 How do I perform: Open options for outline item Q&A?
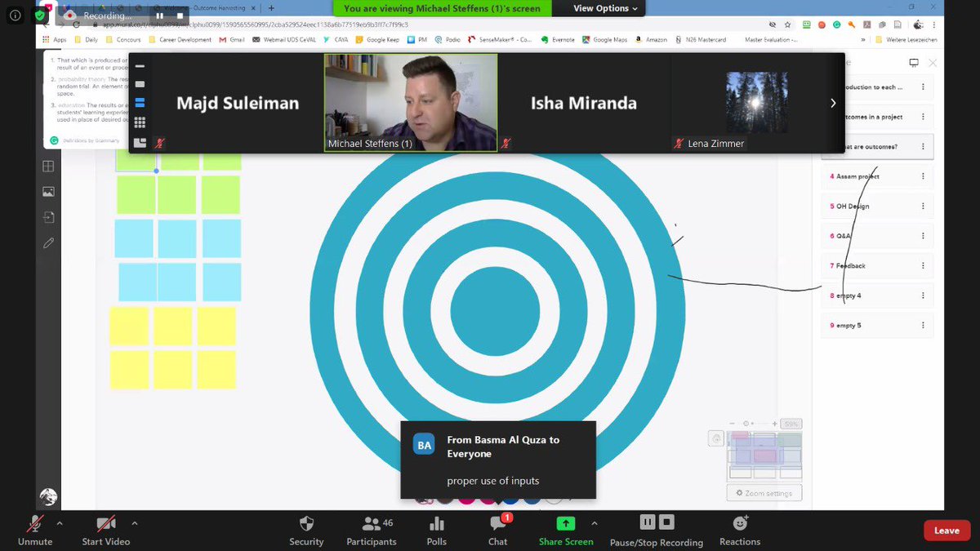tap(923, 236)
